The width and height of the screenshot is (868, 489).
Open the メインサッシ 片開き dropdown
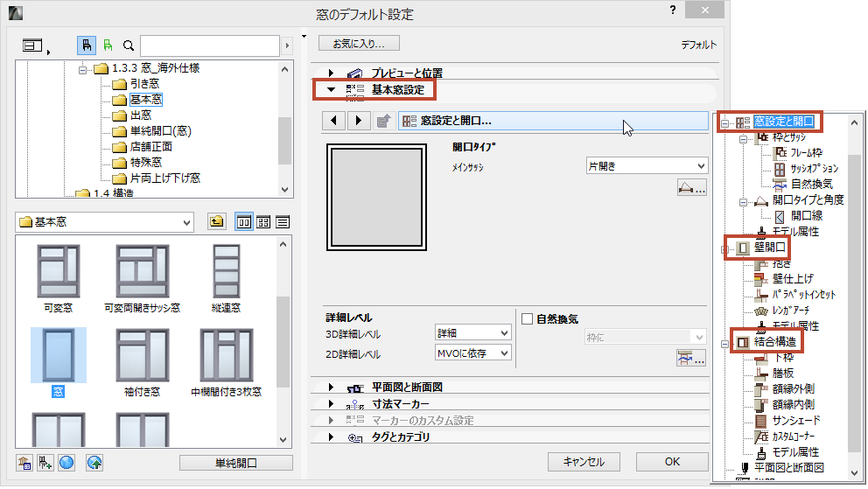pyautogui.click(x=647, y=166)
